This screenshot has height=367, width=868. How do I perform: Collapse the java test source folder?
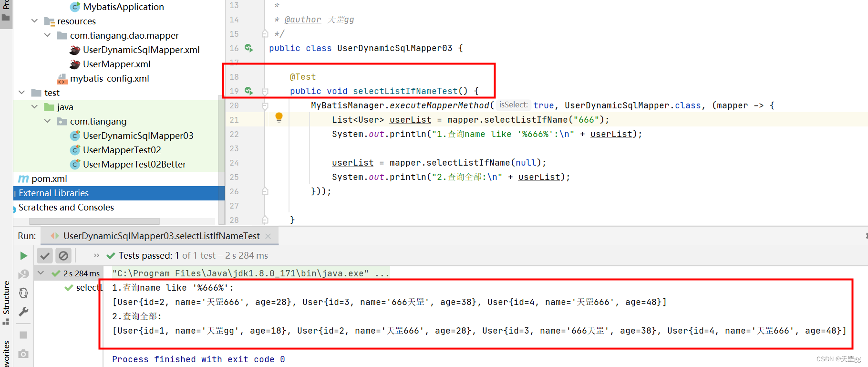tap(34, 107)
